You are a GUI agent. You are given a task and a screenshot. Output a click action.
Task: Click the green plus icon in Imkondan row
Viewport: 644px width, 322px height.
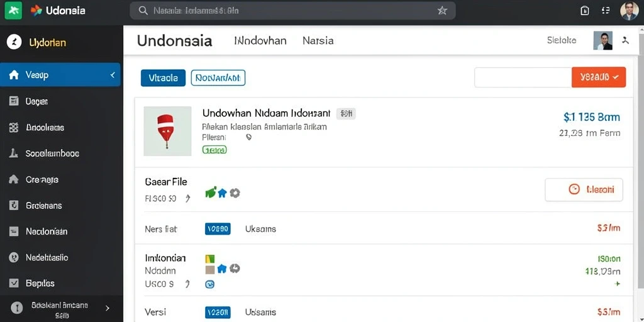[617, 284]
